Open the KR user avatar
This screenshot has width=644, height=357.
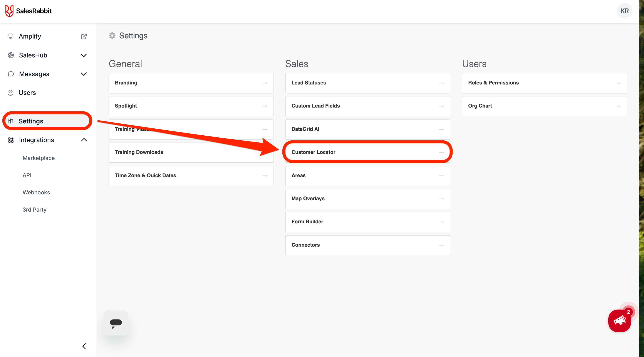tap(624, 11)
